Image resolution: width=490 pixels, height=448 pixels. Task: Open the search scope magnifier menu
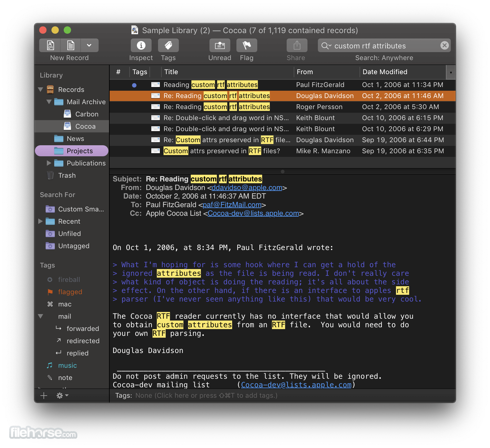pos(326,46)
